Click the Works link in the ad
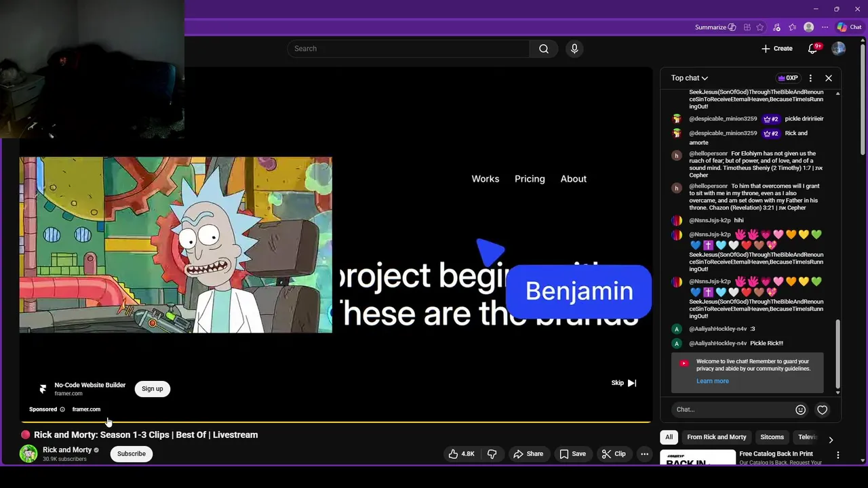Screen dimensions: 868x488 pos(486,179)
